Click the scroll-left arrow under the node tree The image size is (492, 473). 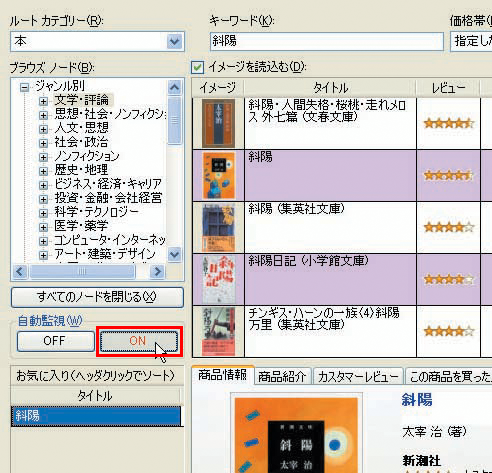click(20, 272)
